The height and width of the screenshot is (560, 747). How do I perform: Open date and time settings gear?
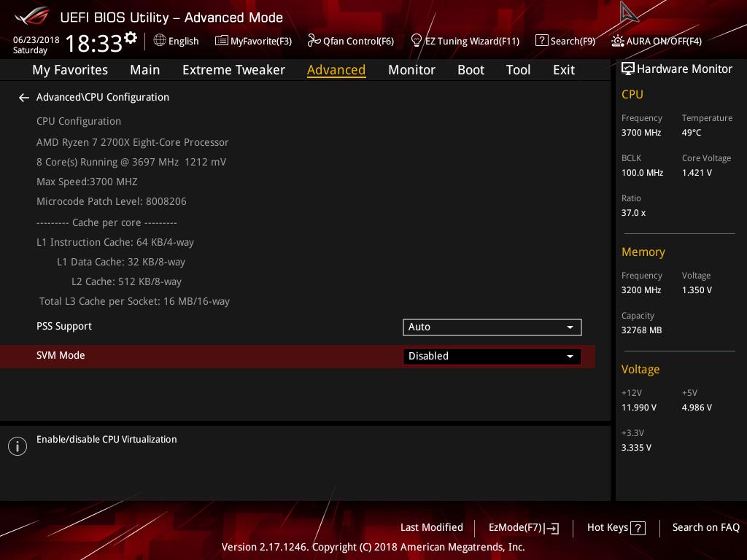[131, 37]
